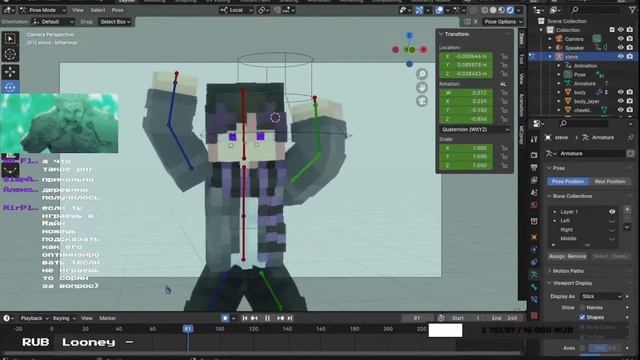Lock the Location X transform value
640x360 pixels.
[504, 56]
